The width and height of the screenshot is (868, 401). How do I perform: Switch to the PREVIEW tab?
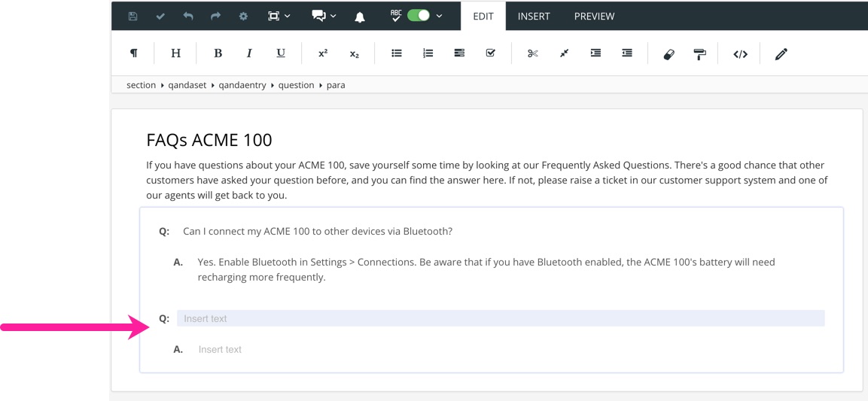[594, 16]
